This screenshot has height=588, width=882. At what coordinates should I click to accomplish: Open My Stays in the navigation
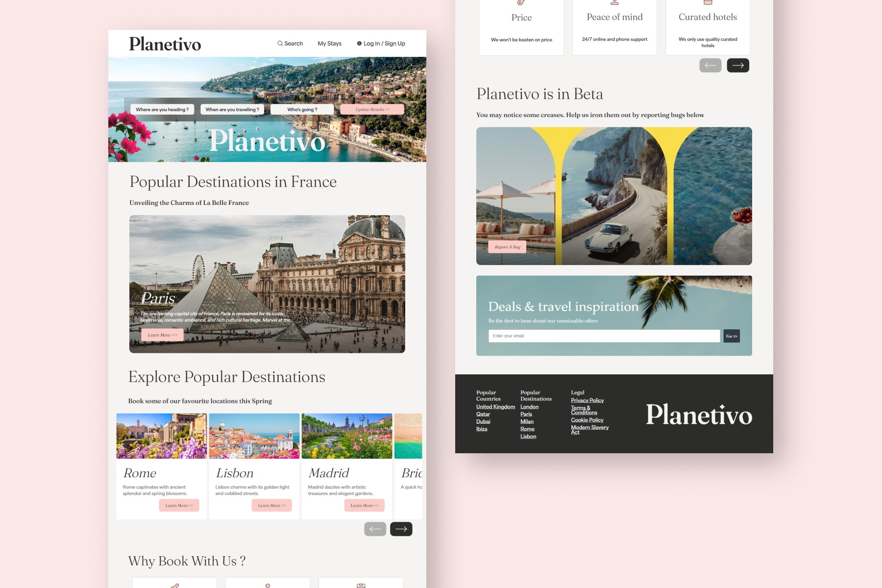point(329,44)
